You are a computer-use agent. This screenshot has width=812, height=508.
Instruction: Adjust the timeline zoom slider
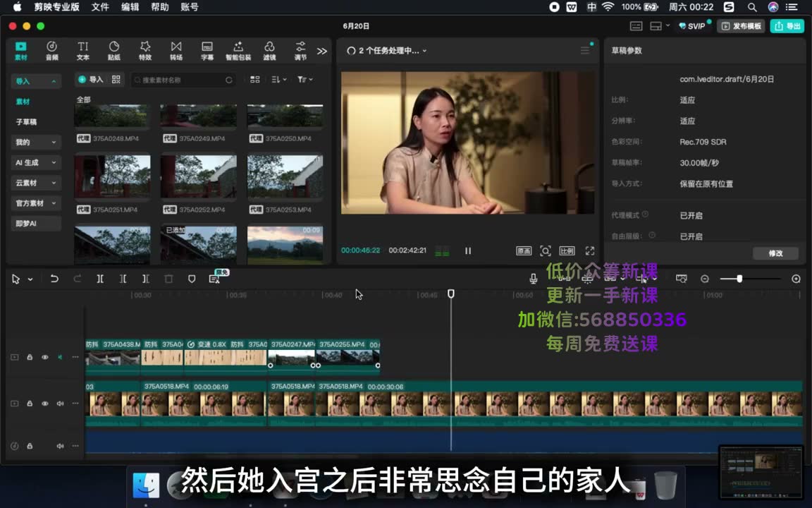[x=739, y=279]
